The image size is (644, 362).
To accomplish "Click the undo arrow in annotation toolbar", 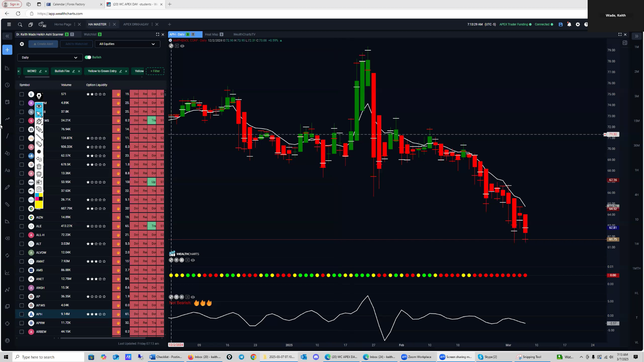I will coord(39,159).
